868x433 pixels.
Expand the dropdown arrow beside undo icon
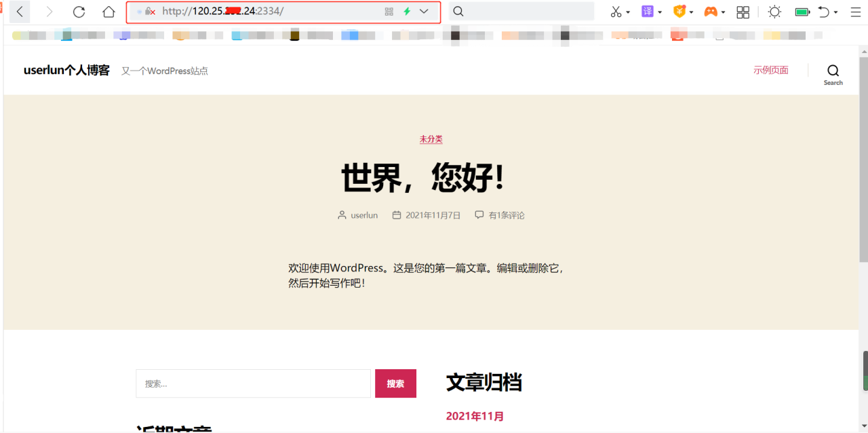click(x=835, y=12)
